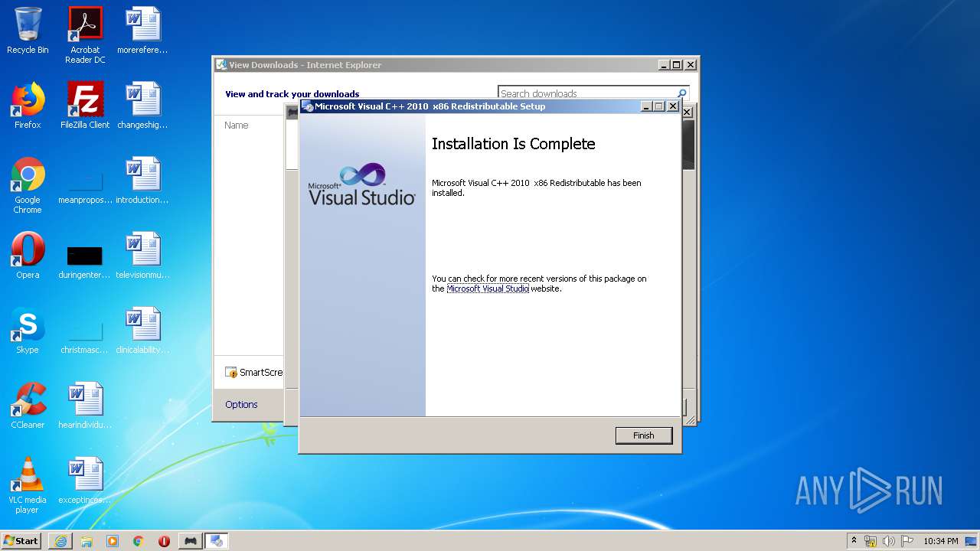Viewport: 980px width, 551px height.
Task: Open Options in View Downloads window
Action: pyautogui.click(x=241, y=404)
